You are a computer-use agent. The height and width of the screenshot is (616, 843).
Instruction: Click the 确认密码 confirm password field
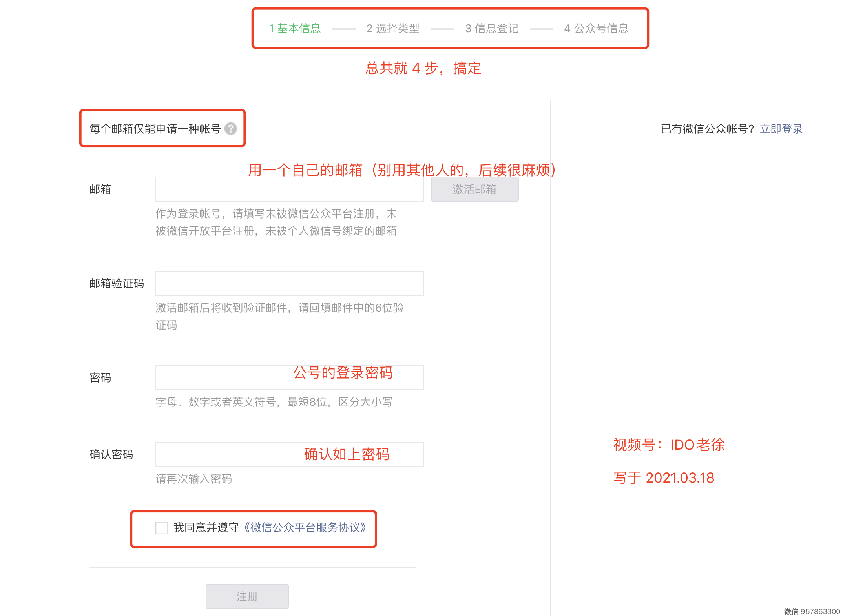(x=235, y=454)
